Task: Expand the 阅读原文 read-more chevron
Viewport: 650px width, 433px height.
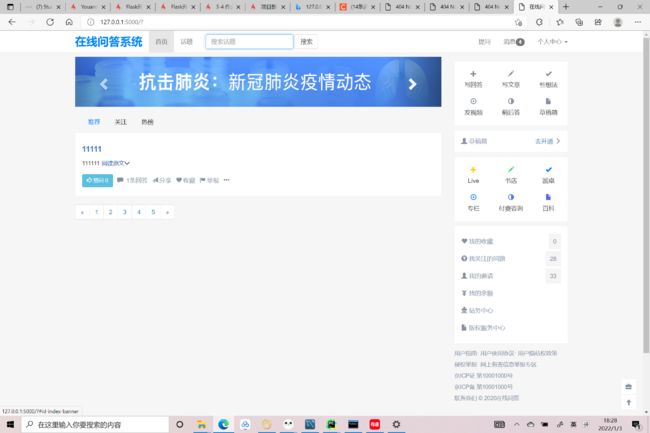Action: 127,163
